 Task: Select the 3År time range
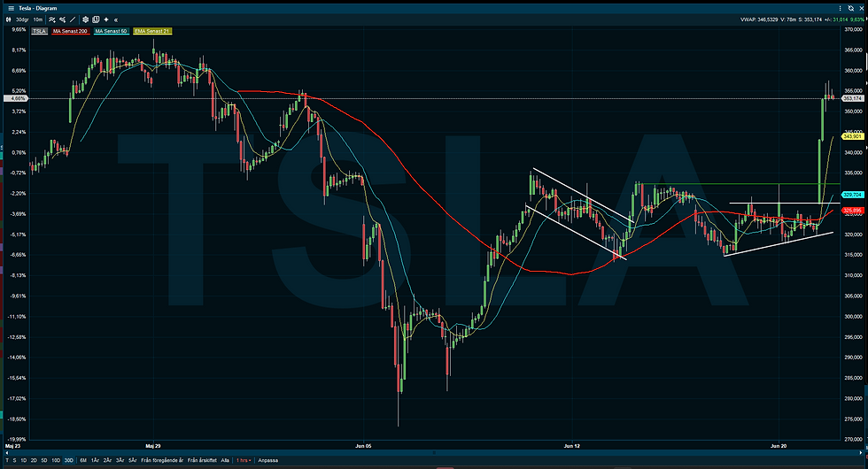pos(120,460)
